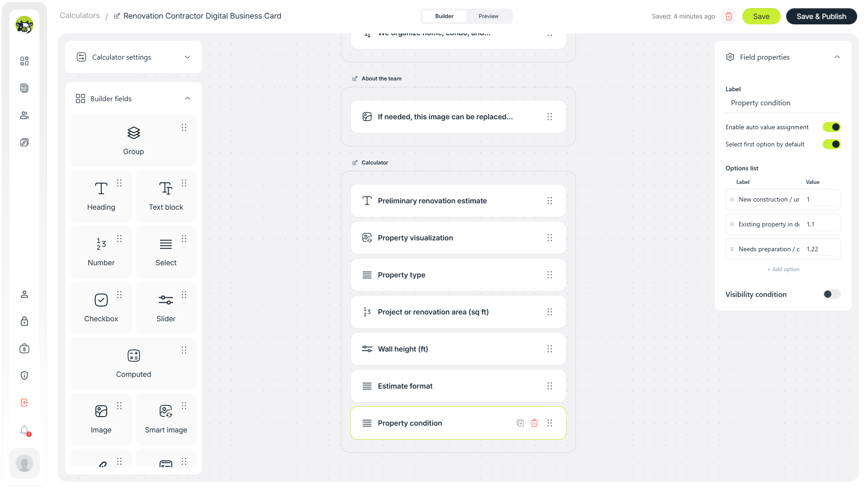Pick the Number builder field

[x=101, y=252]
